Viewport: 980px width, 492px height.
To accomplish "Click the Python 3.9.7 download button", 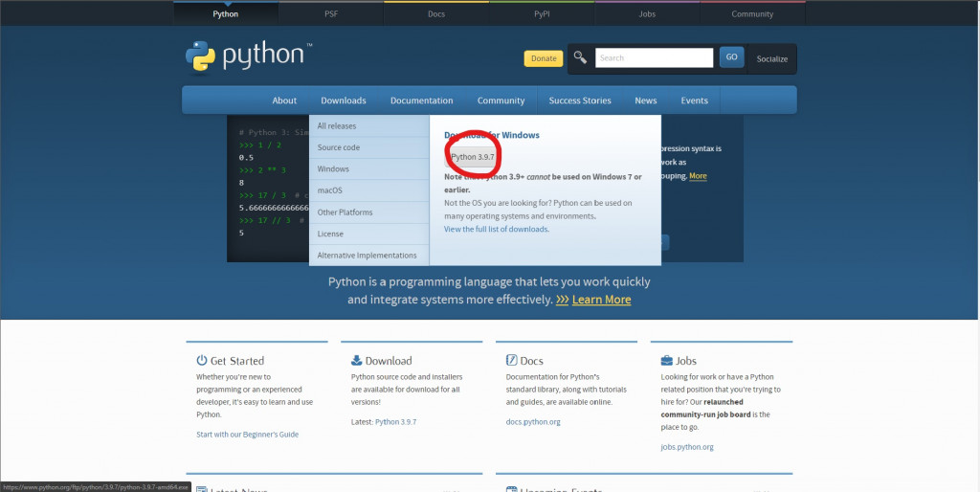I will pos(473,157).
